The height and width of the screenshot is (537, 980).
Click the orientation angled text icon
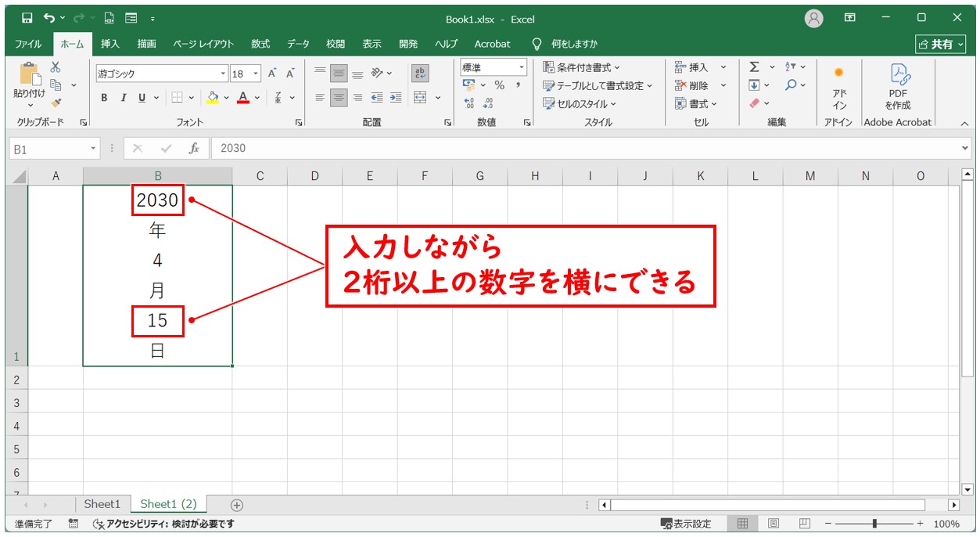377,73
